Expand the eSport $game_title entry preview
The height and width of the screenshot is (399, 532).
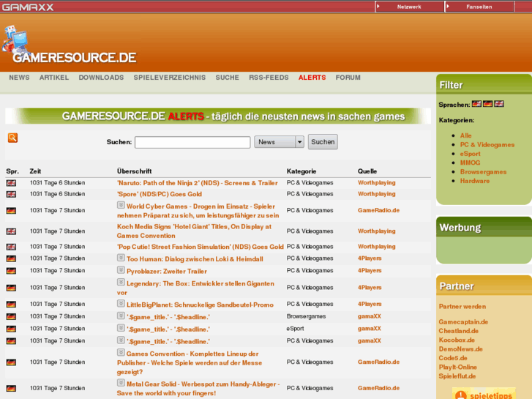pyautogui.click(x=121, y=328)
